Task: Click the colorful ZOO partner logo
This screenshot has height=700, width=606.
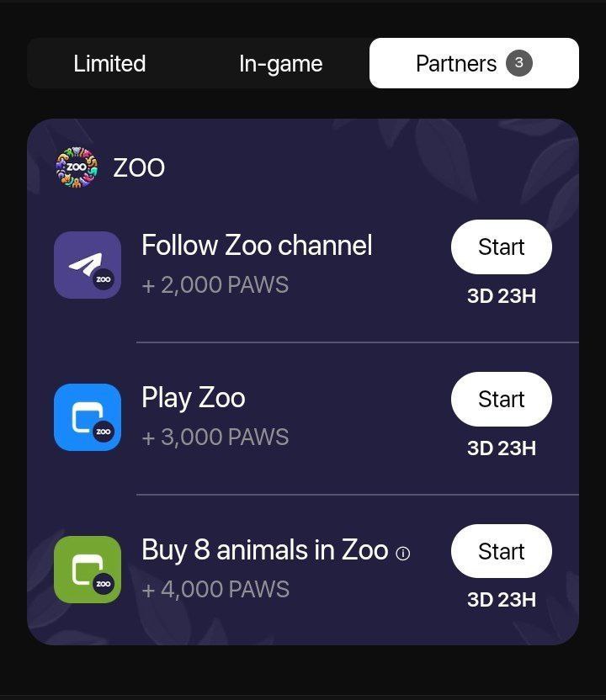Action: 77,167
